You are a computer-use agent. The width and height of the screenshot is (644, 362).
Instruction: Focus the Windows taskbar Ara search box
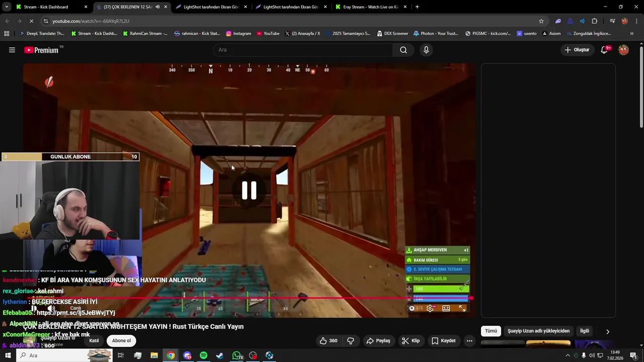pyautogui.click(x=64, y=355)
